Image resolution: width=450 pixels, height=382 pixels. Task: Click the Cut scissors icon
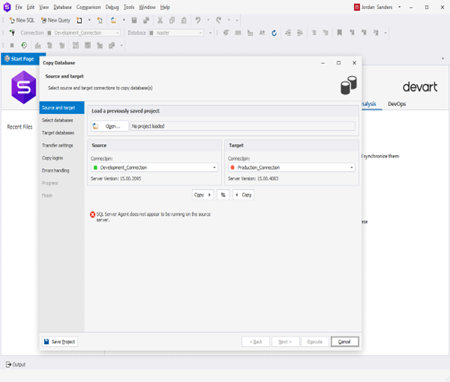tap(160, 20)
